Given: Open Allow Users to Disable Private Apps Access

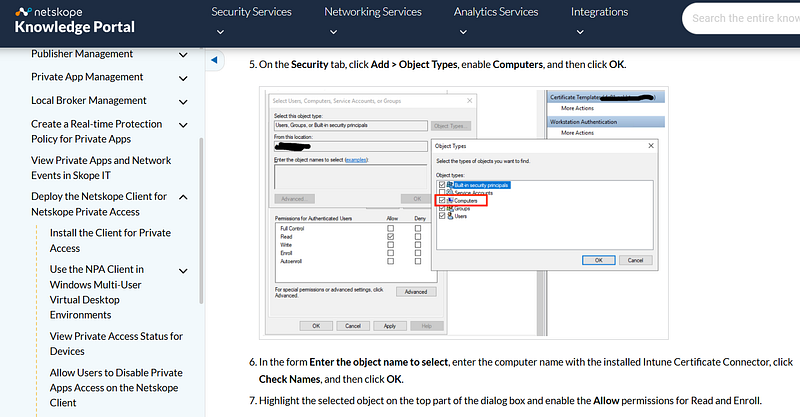Looking at the screenshot, I should tap(116, 387).
